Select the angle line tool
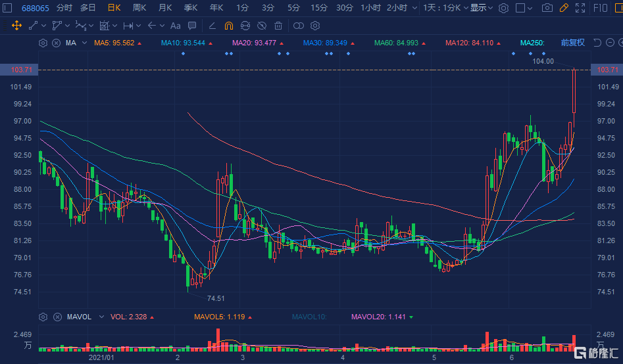Screen dimensions: 623x364 (x=212, y=26)
